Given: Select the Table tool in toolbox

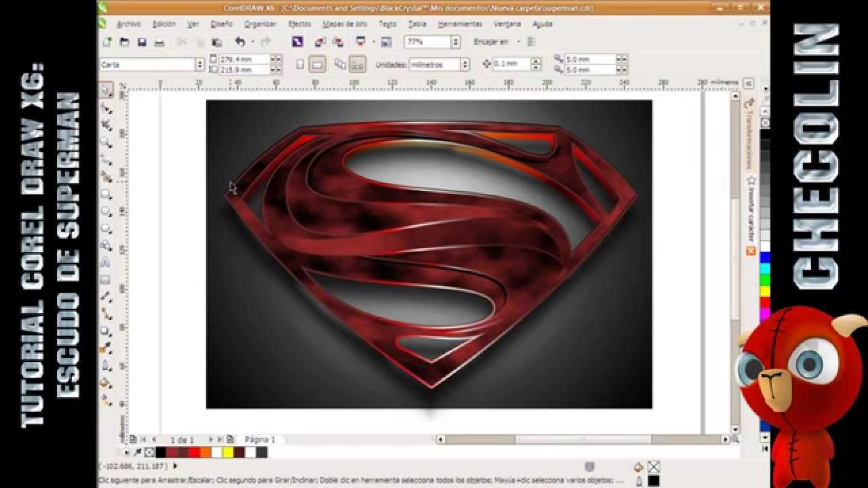Looking at the screenshot, I should click(106, 279).
